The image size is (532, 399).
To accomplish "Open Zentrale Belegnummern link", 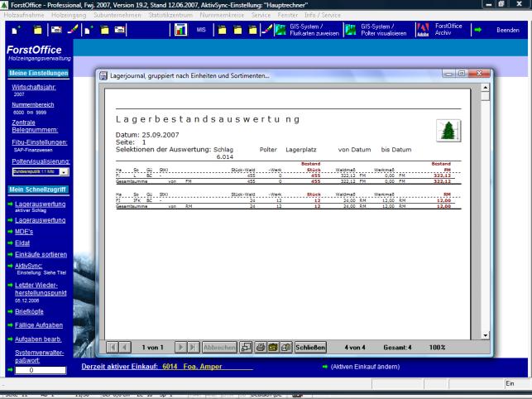I will (35, 126).
